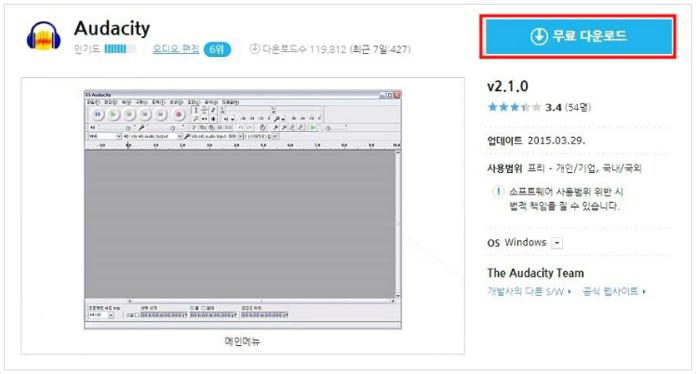This screenshot has width=696, height=374.
Task: Visit the 공식 웹사이트 official website link
Action: point(614,291)
